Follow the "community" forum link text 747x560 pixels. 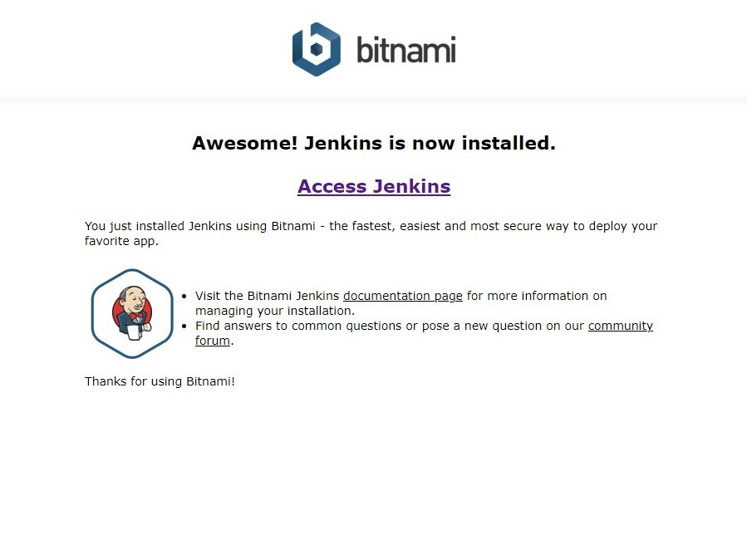(620, 326)
